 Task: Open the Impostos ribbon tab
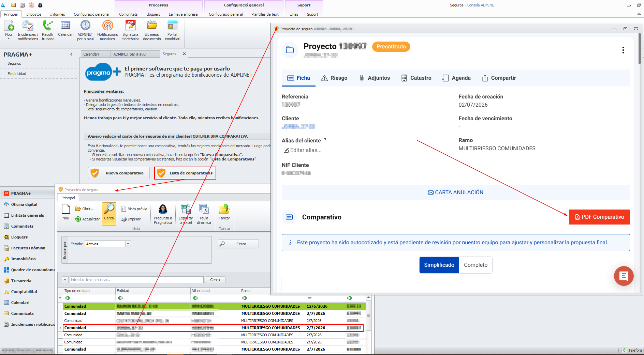(x=34, y=14)
